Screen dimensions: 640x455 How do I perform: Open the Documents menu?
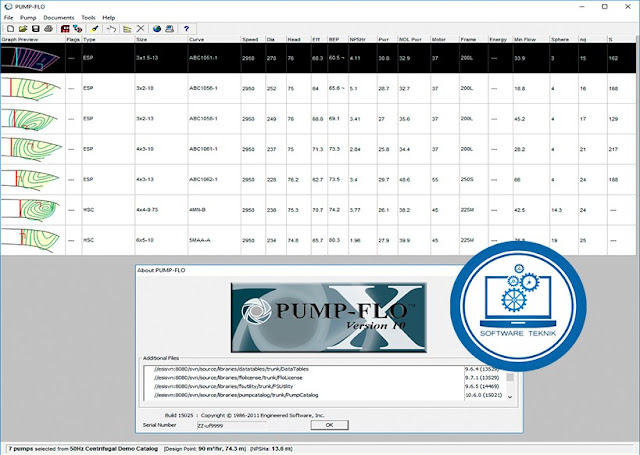59,18
